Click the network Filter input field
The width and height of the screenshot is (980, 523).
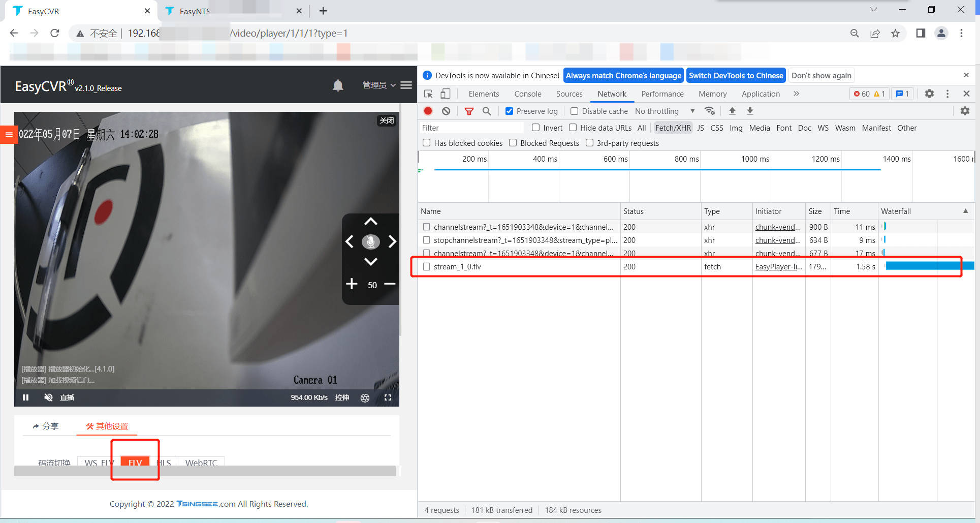[472, 128]
